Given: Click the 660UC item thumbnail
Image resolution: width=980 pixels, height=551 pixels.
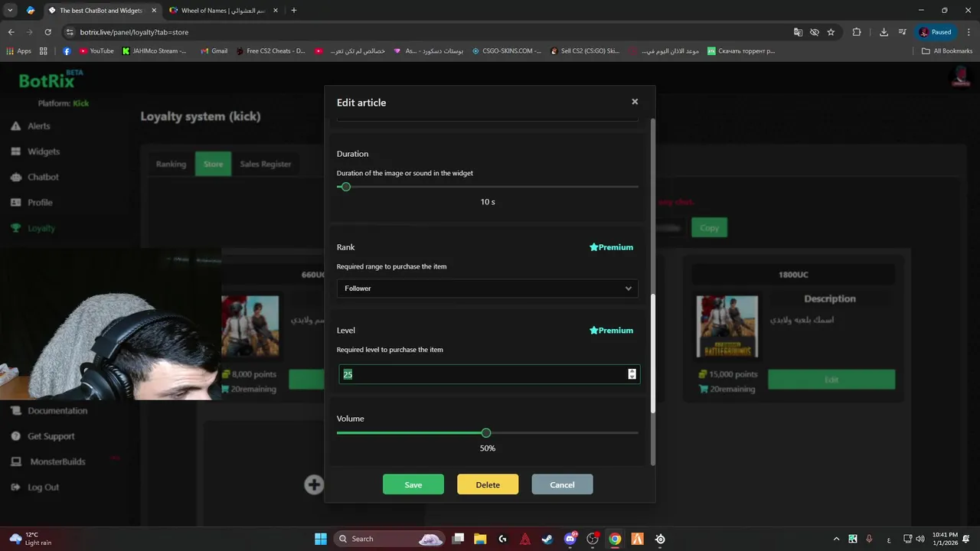Looking at the screenshot, I should (x=250, y=327).
